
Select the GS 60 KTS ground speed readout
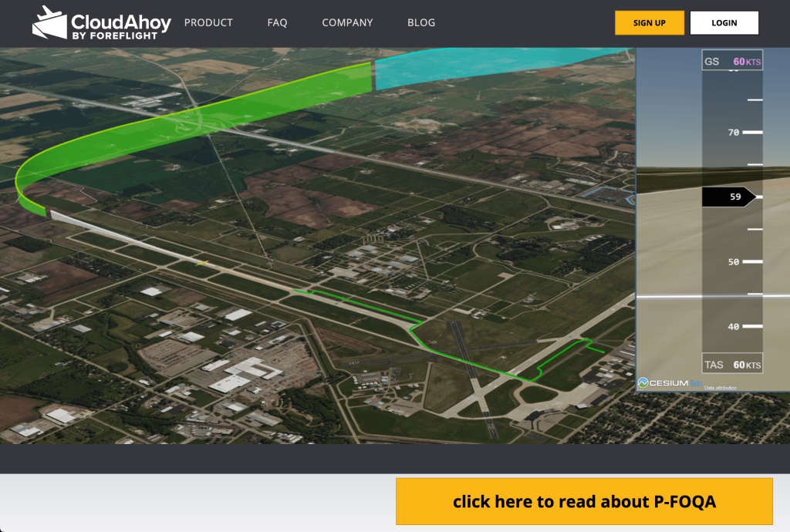731,61
